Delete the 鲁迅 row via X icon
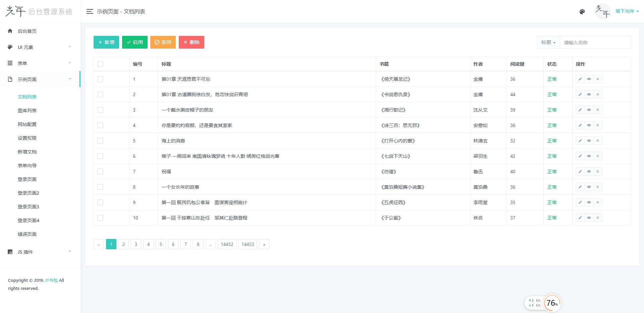The width and height of the screenshot is (644, 313). pyautogui.click(x=598, y=172)
